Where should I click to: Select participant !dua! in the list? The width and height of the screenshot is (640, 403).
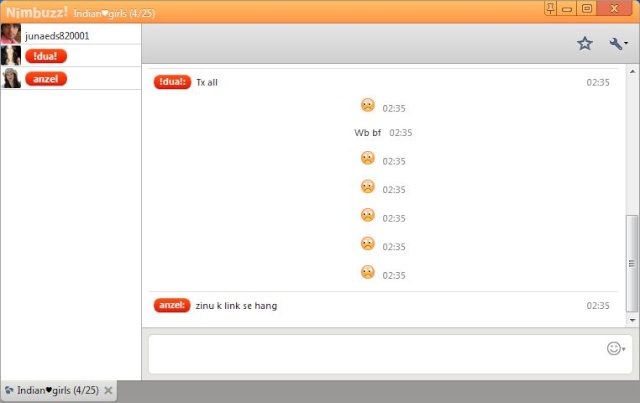pos(71,56)
